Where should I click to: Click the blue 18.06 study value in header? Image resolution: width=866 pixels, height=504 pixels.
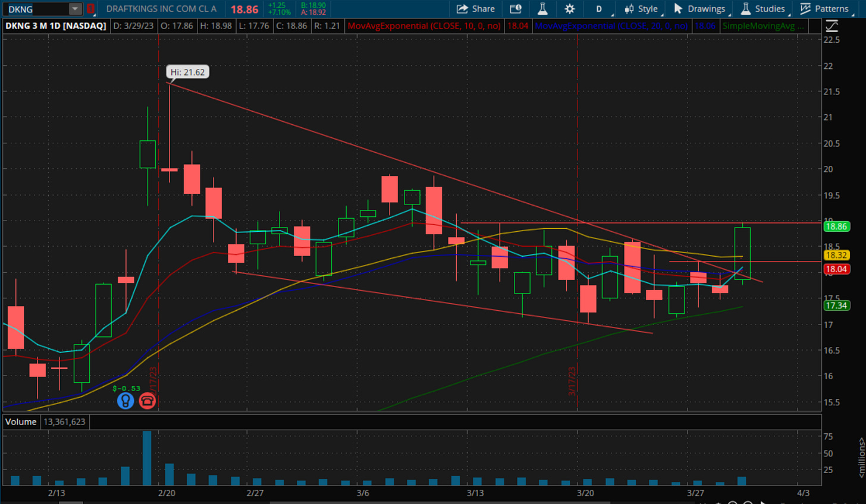click(x=705, y=26)
